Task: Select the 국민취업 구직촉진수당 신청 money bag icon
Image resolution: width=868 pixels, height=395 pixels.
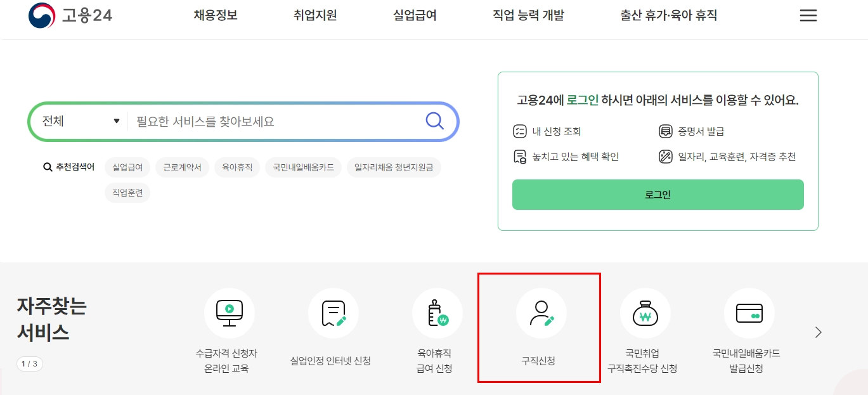Action: point(645,313)
